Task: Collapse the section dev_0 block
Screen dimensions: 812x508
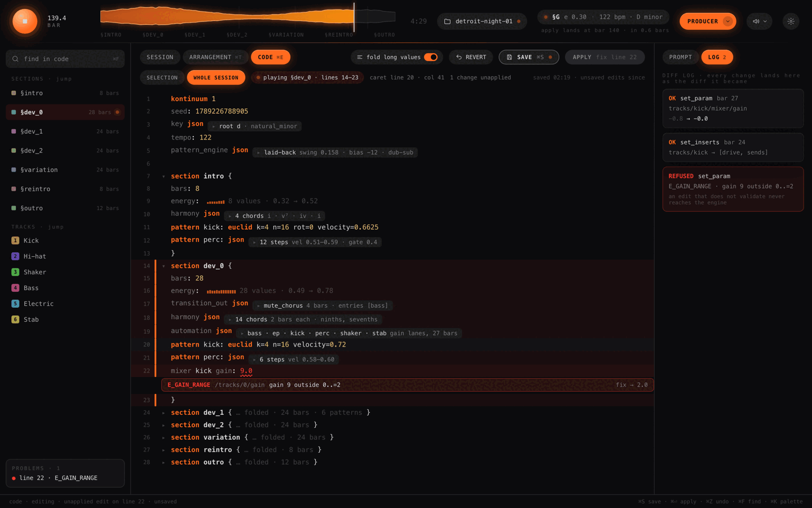Action: coord(164,266)
